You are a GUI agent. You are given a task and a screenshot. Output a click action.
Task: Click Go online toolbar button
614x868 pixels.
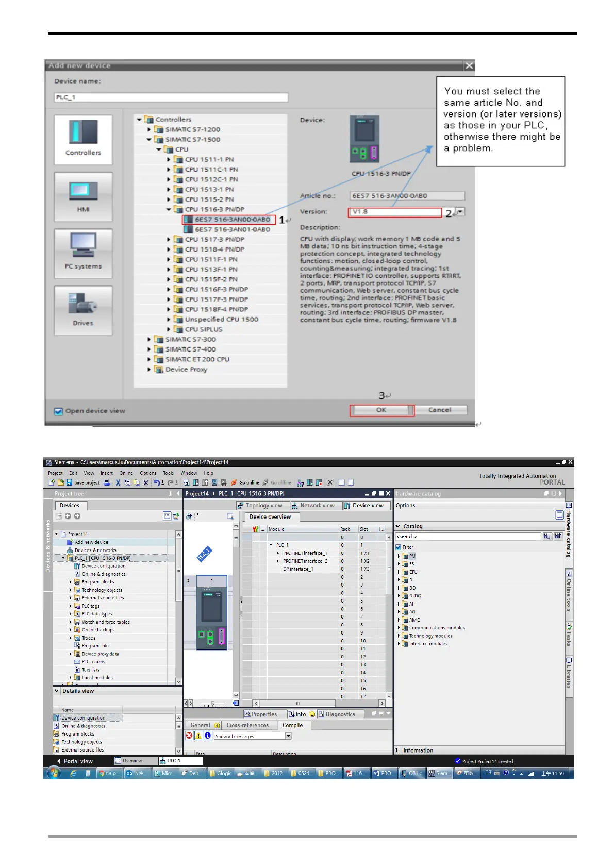pyautogui.click(x=245, y=483)
